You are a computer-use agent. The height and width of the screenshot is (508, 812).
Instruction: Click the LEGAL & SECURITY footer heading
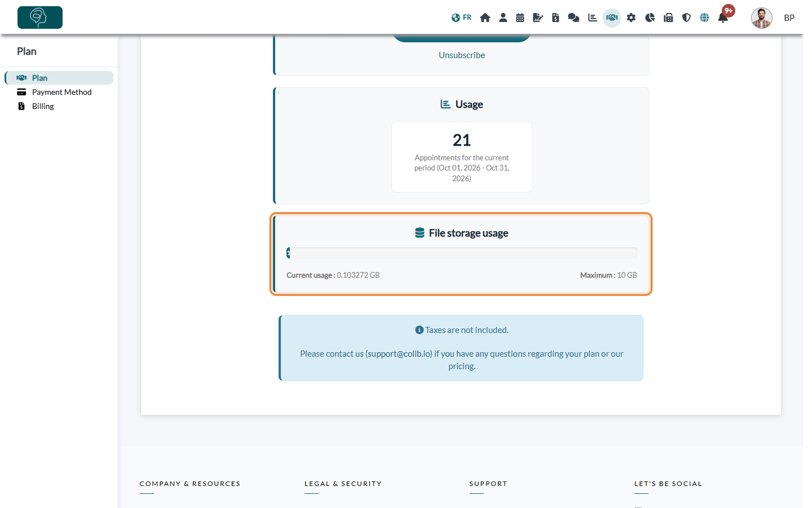(x=343, y=484)
